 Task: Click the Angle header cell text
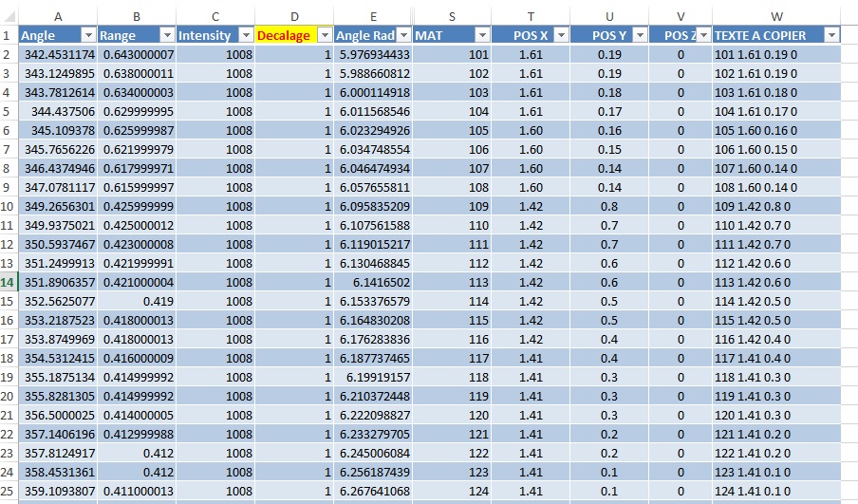coord(38,35)
